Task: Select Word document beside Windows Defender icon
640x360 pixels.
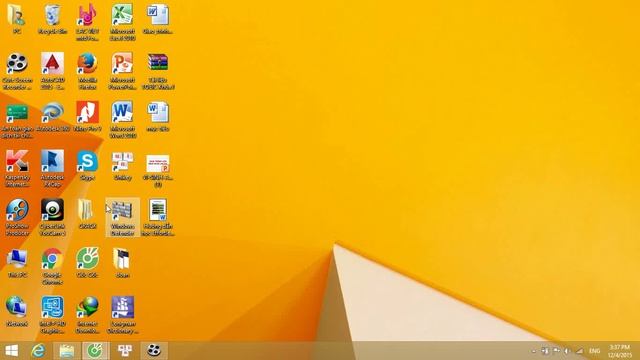Action: click(x=158, y=217)
